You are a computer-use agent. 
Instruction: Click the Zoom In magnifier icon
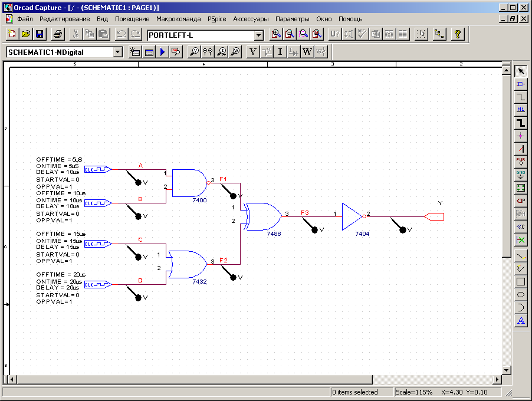click(x=276, y=34)
